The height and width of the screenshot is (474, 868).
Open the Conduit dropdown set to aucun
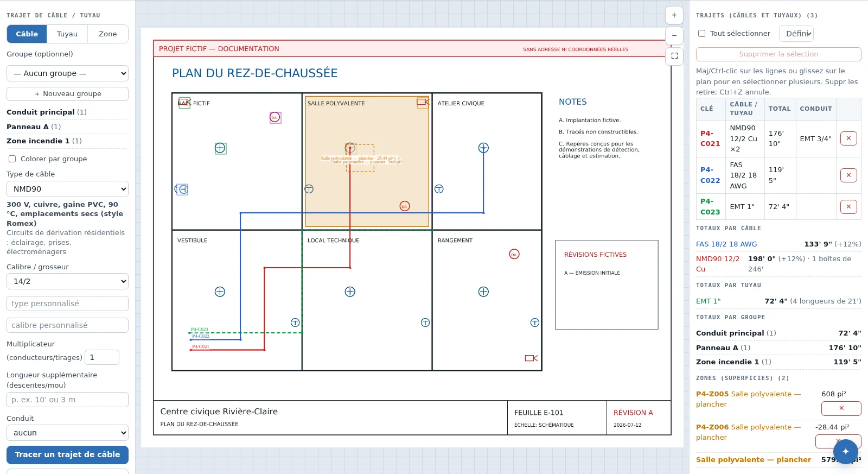[67, 433]
